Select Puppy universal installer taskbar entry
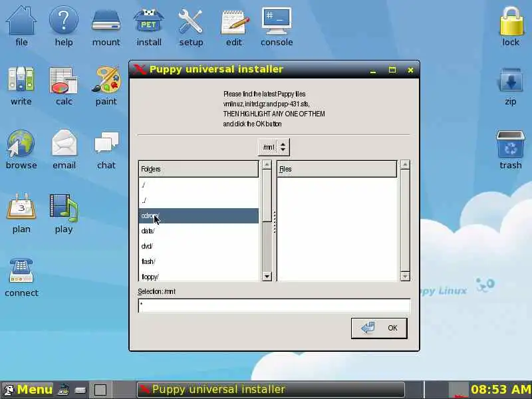The height and width of the screenshot is (399, 532). pos(271,390)
